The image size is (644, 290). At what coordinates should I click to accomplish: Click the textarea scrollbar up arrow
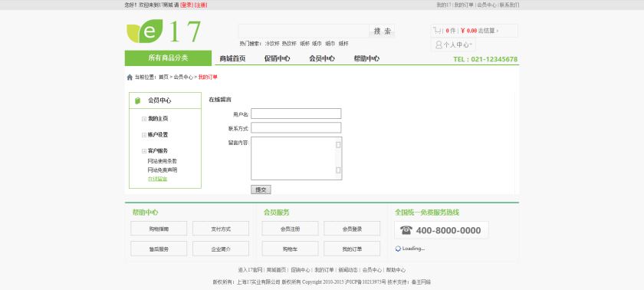tap(338, 144)
